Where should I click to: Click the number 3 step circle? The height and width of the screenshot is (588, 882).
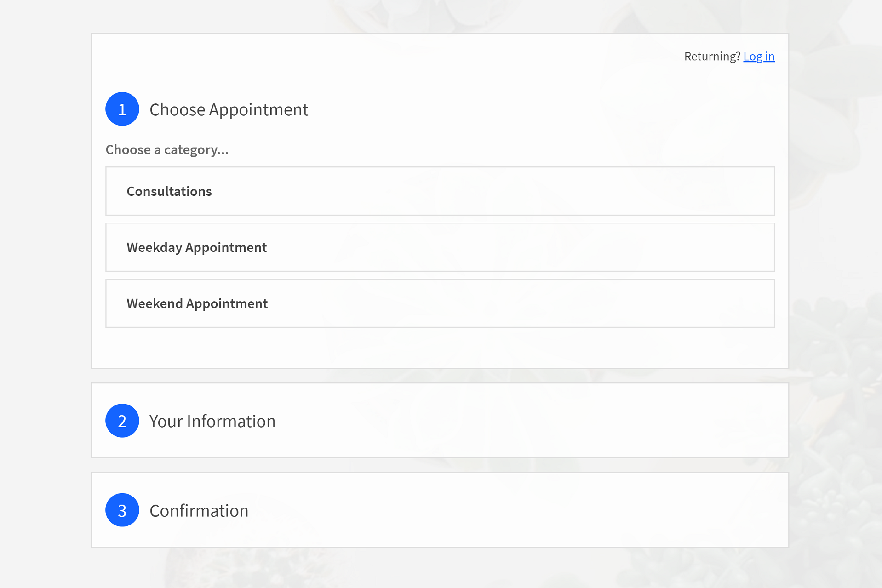(x=122, y=510)
